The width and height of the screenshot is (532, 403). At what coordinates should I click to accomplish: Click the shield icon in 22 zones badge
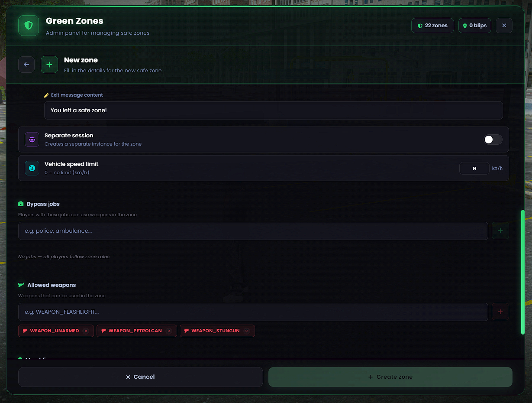click(x=420, y=26)
